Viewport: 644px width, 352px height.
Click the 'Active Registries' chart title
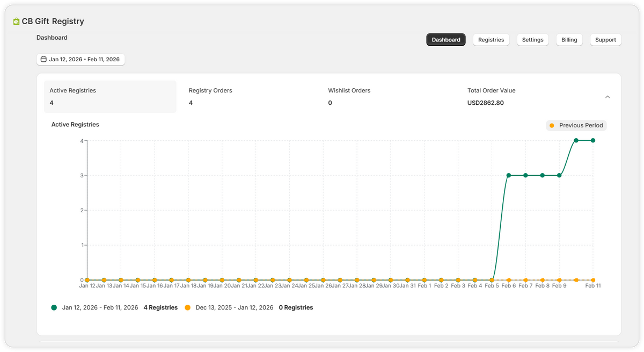click(x=75, y=124)
